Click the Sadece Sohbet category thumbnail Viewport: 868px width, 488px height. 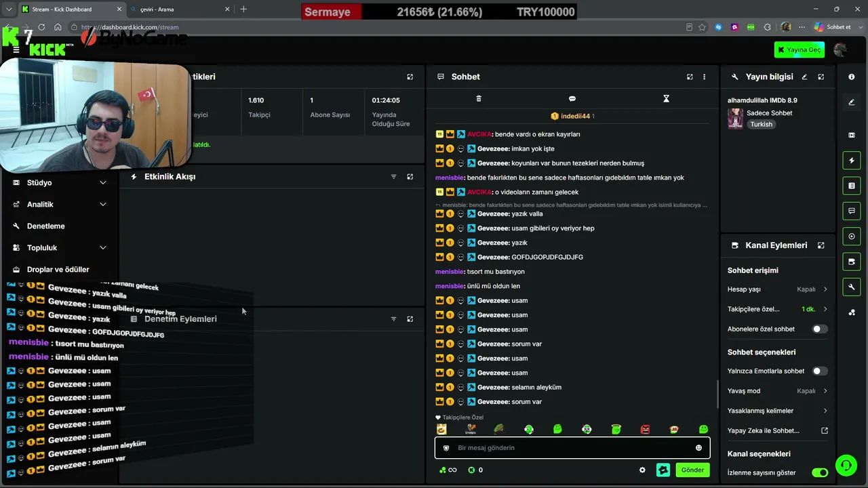(735, 119)
